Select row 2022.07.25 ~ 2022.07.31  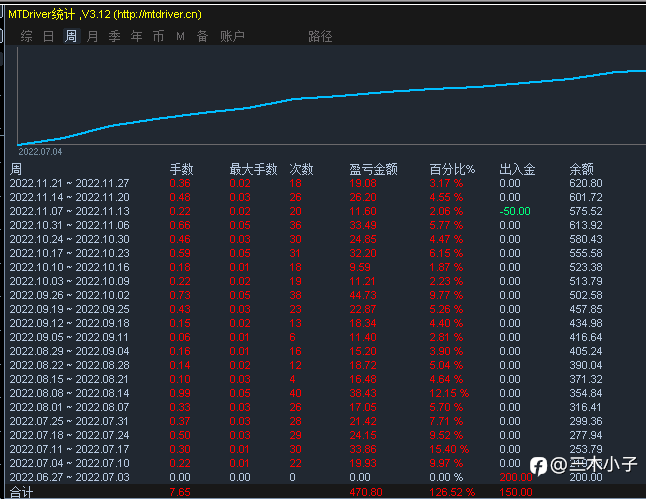pos(306,421)
